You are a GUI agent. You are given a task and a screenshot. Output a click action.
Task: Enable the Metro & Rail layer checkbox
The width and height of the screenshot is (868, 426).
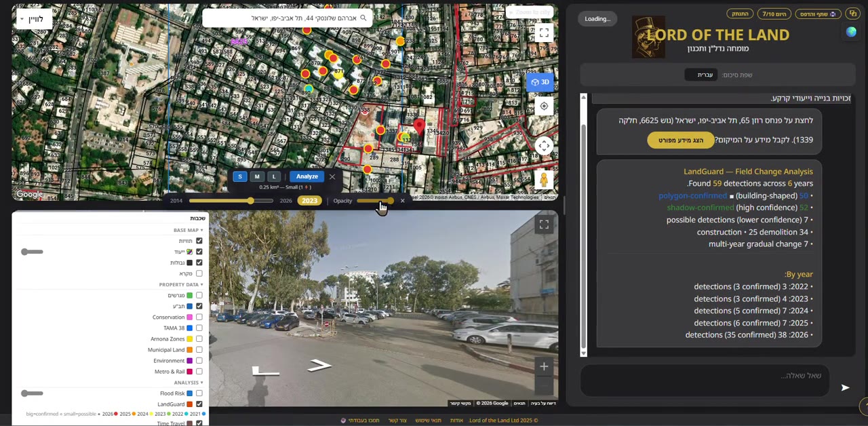point(199,371)
